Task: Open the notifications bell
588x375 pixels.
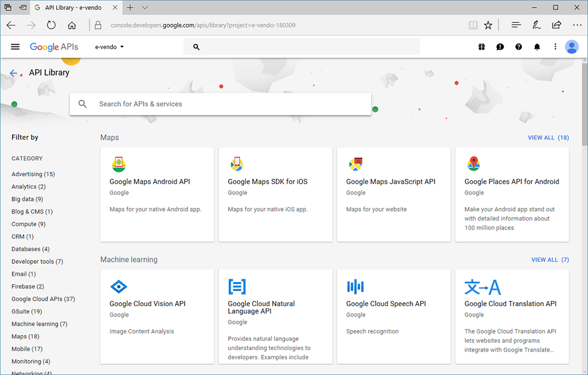Action: (x=537, y=47)
